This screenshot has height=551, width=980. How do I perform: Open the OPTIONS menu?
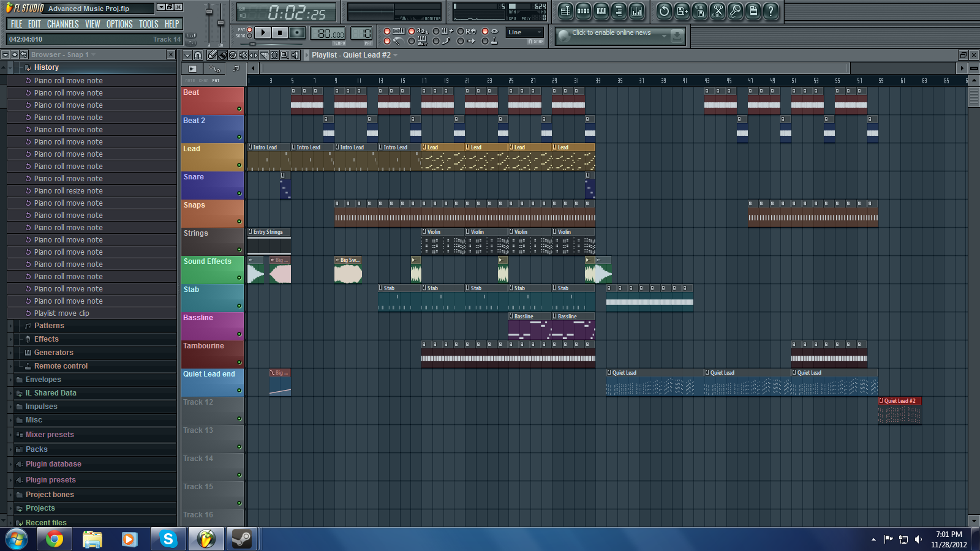pos(119,24)
